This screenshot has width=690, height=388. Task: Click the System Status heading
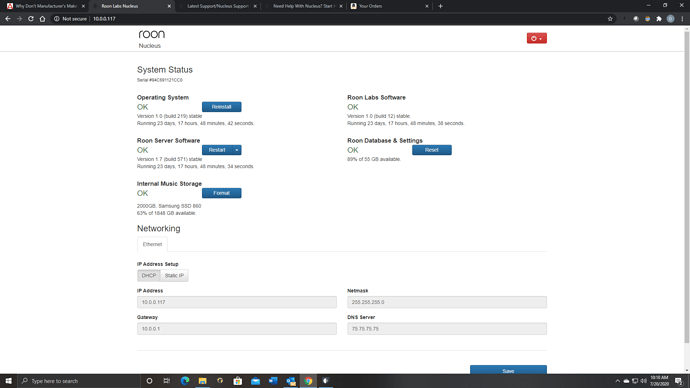pos(165,70)
